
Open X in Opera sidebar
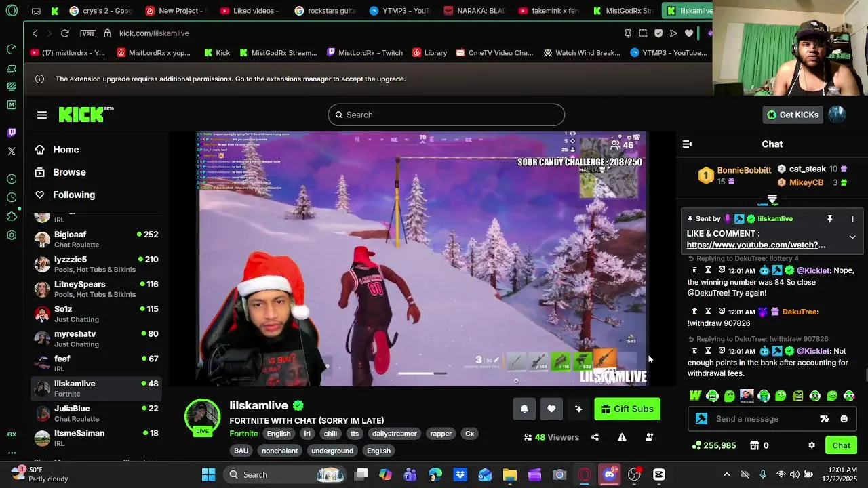coord(12,151)
